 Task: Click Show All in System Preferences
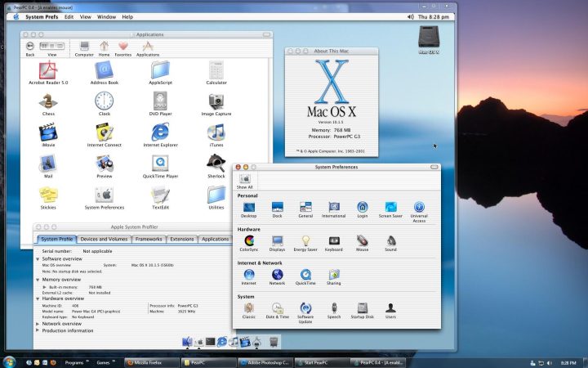(245, 181)
